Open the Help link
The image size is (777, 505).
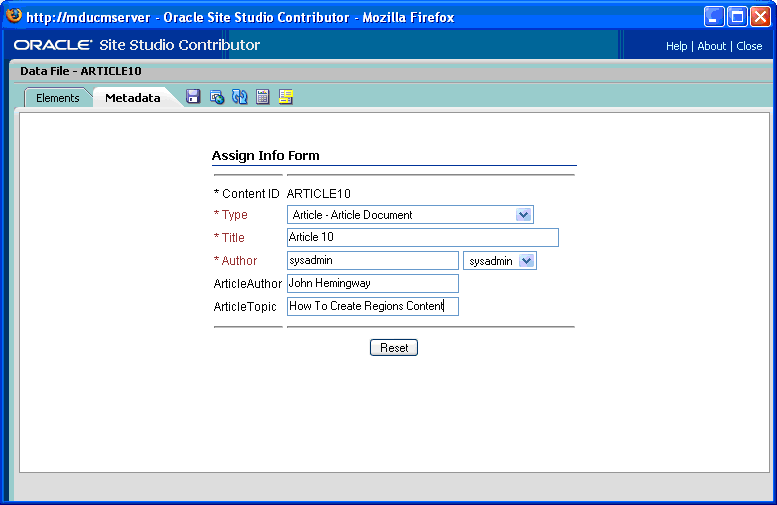point(676,46)
